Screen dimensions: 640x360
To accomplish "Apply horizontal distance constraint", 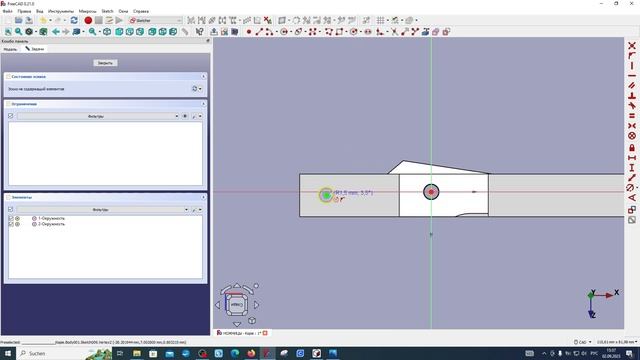I will pos(632,158).
